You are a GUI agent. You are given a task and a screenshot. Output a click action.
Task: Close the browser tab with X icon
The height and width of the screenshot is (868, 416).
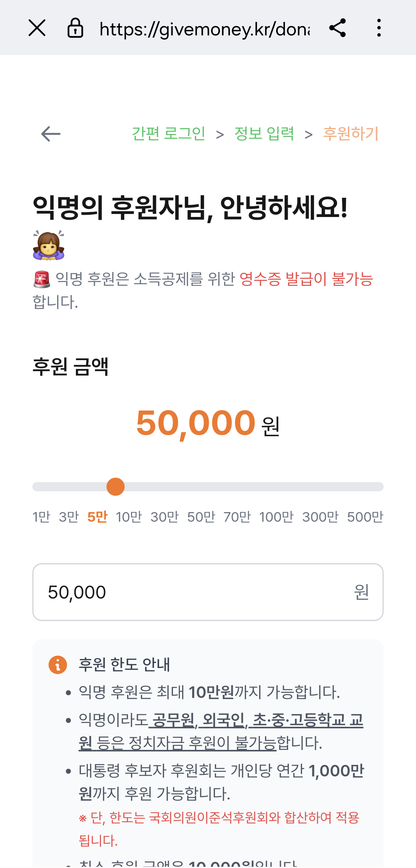pyautogui.click(x=37, y=28)
